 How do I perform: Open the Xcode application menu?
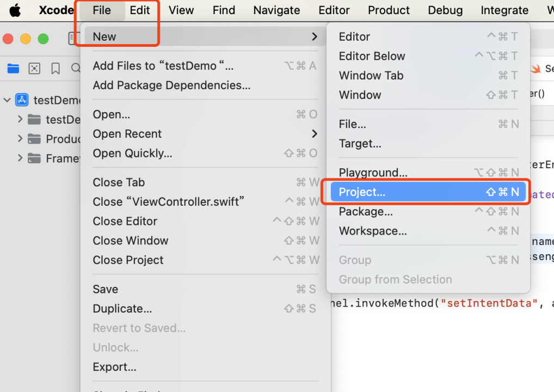tap(56, 10)
